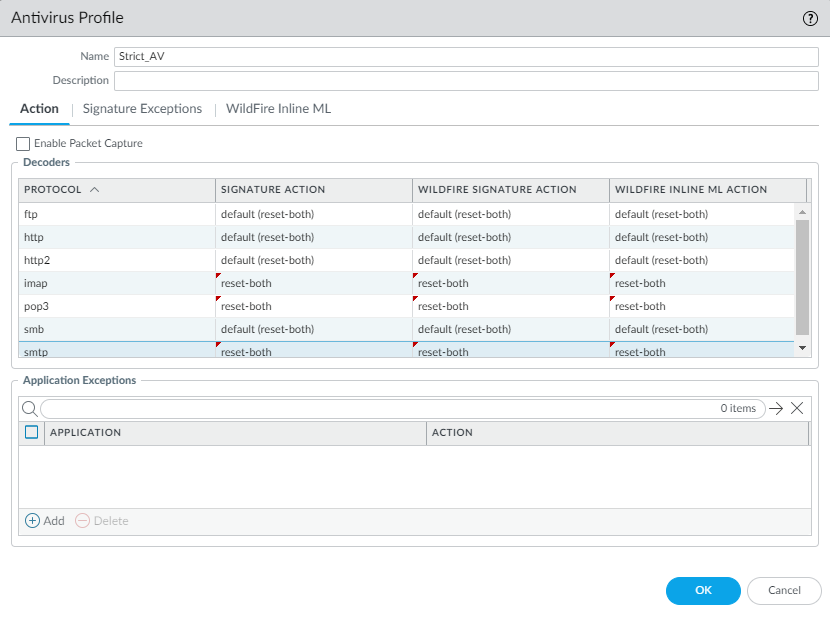This screenshot has width=830, height=618.
Task: Click the Description input field
Action: tap(466, 81)
